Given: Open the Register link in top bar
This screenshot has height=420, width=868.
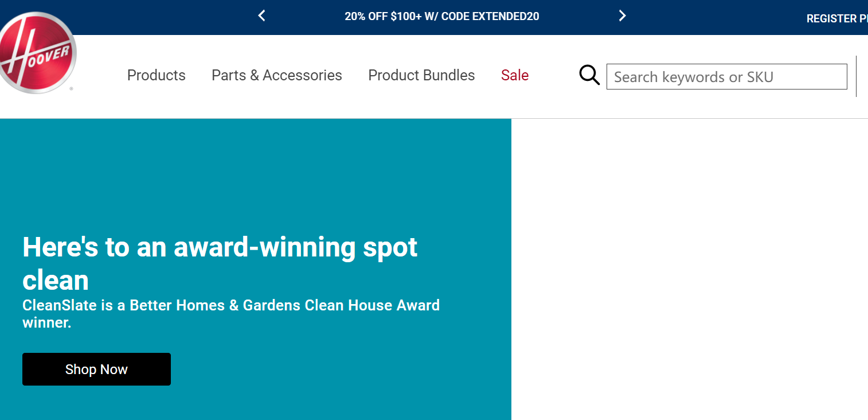Looking at the screenshot, I should [x=837, y=19].
